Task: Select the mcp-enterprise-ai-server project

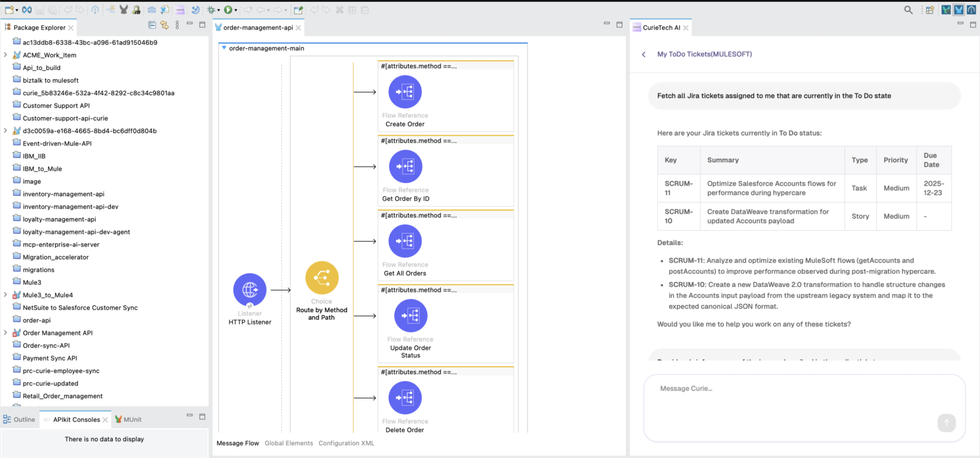Action: (61, 245)
